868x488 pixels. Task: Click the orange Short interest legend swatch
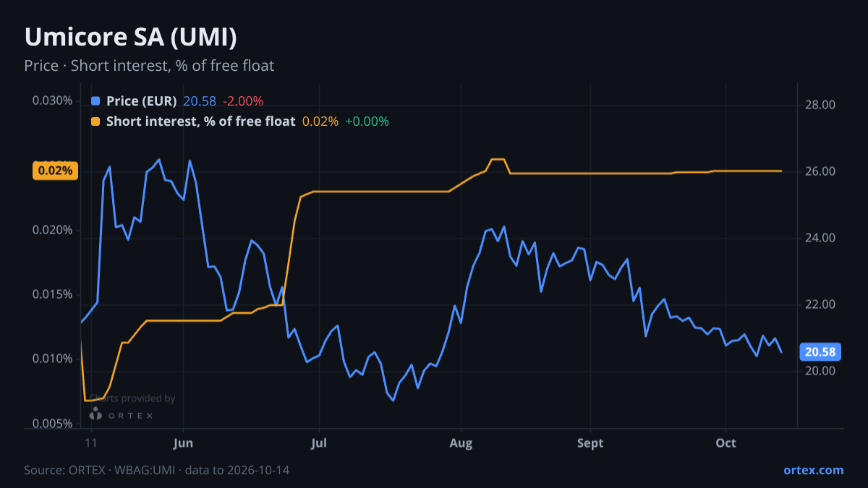pyautogui.click(x=95, y=121)
